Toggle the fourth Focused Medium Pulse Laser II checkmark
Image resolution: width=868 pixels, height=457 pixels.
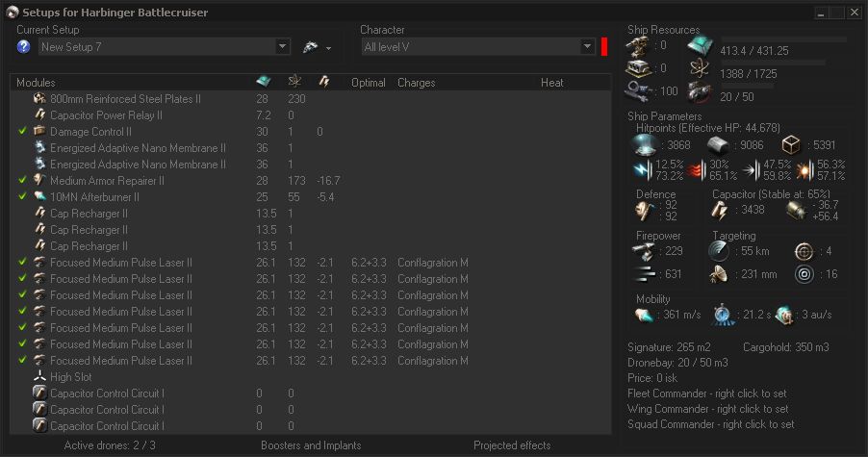click(22, 311)
